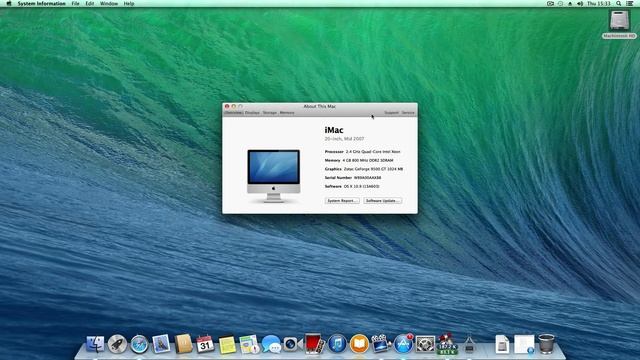Open yellow Notes icon in Dock

pyautogui.click(x=227, y=345)
